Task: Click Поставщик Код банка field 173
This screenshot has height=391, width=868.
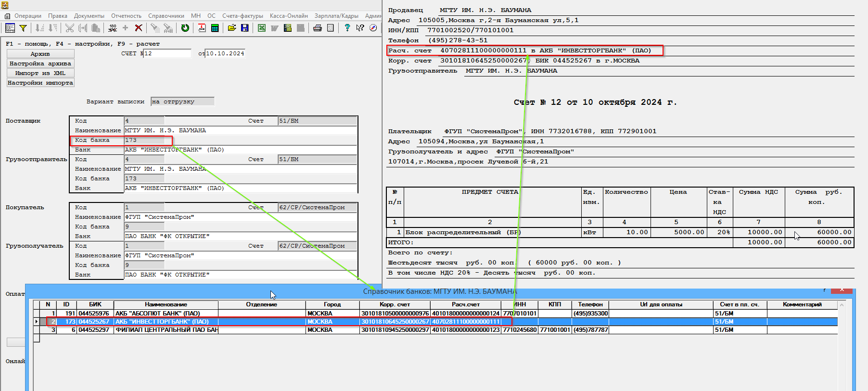Action: [144, 140]
